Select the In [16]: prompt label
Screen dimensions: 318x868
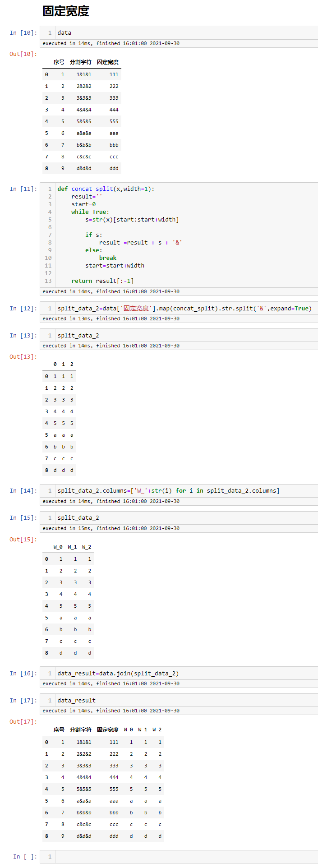[x=23, y=674]
